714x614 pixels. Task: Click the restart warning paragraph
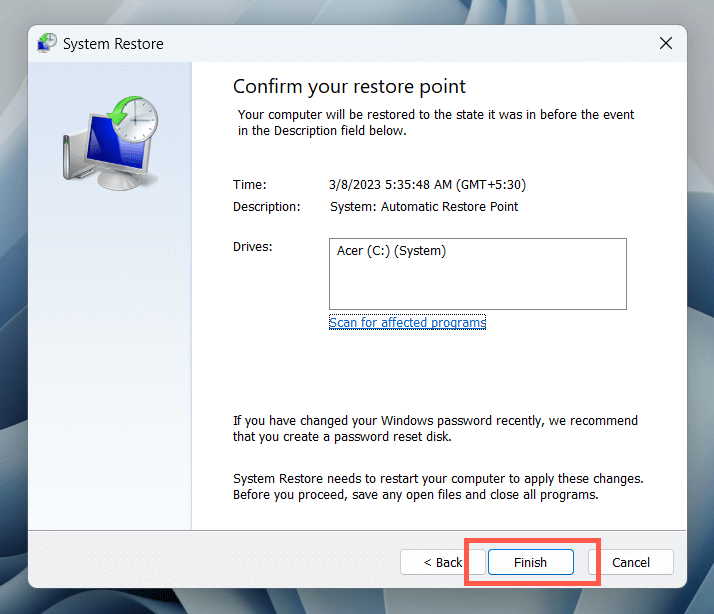[438, 486]
